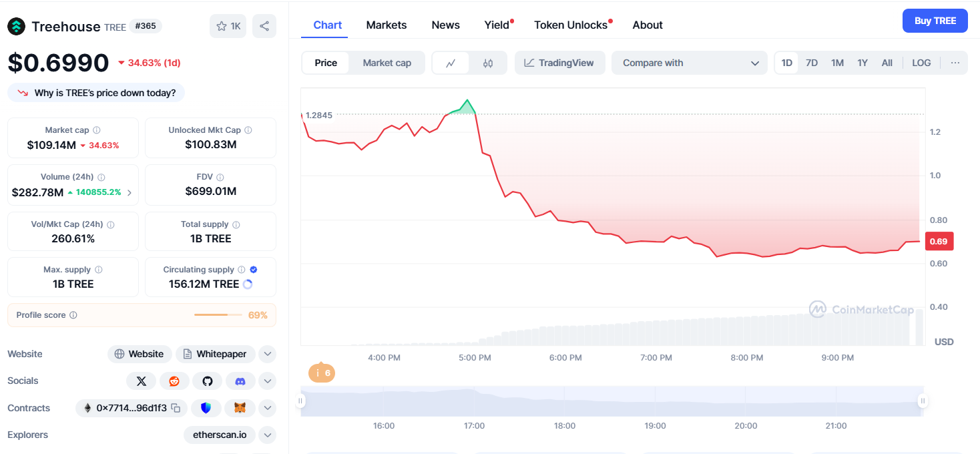Screen dimensions: 980x454
Task: Click Total supply info icon
Action: click(236, 225)
